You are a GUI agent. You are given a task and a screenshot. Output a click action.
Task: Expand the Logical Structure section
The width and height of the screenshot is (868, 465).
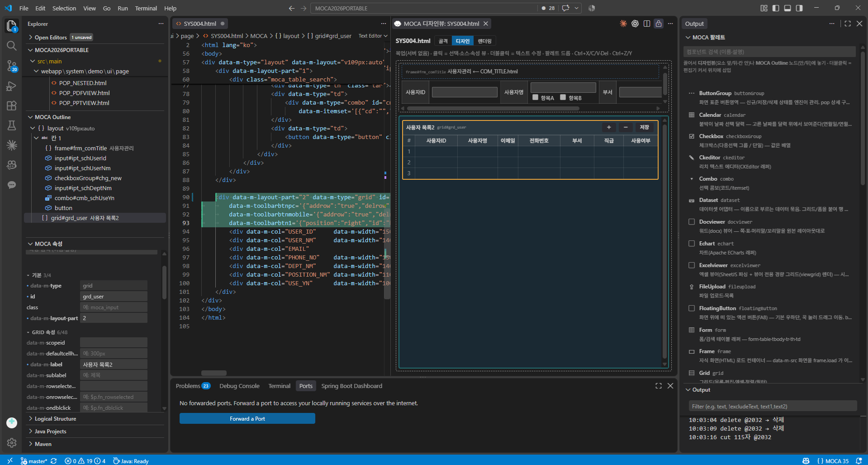(55, 419)
